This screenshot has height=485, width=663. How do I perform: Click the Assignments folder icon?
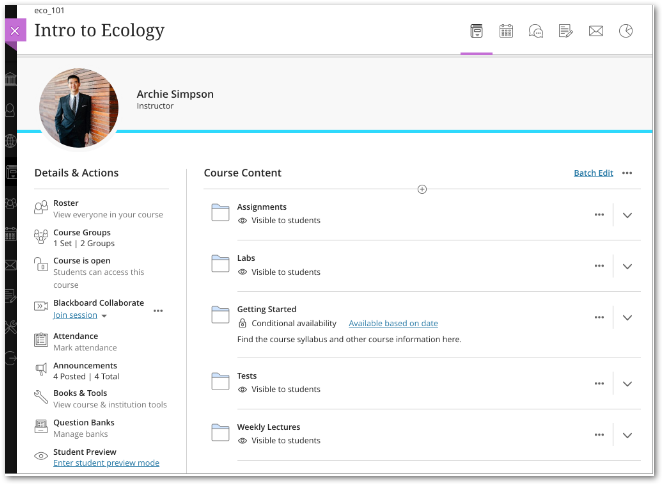[220, 212]
